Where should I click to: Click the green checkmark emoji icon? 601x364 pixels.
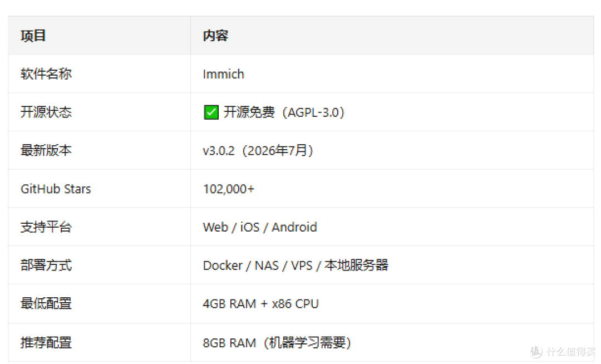coord(211,112)
